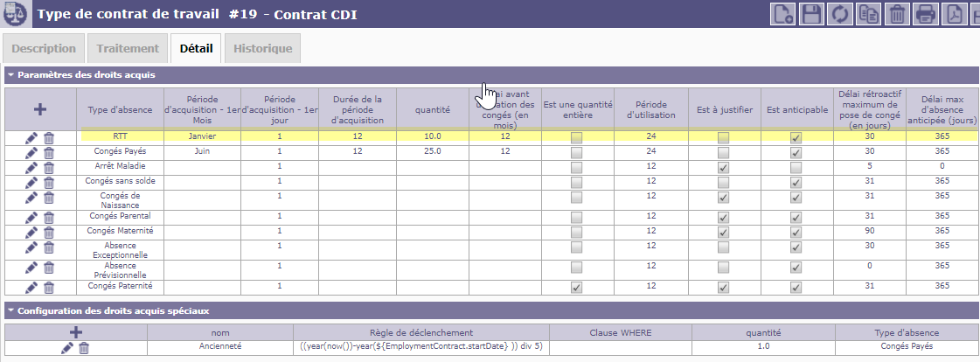
Task: Click the '90' retroactive delay for Congés Maternité
Action: point(869,231)
